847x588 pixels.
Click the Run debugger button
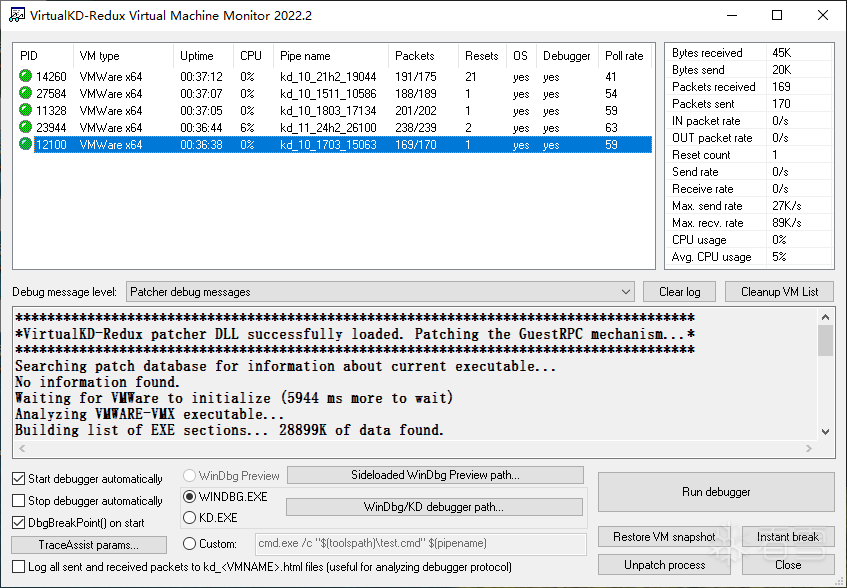pyautogui.click(x=716, y=492)
